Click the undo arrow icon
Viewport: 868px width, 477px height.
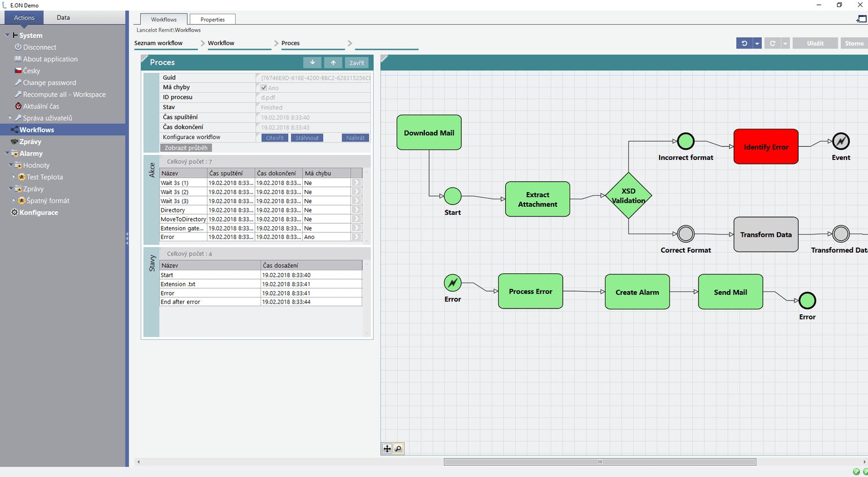coord(744,44)
